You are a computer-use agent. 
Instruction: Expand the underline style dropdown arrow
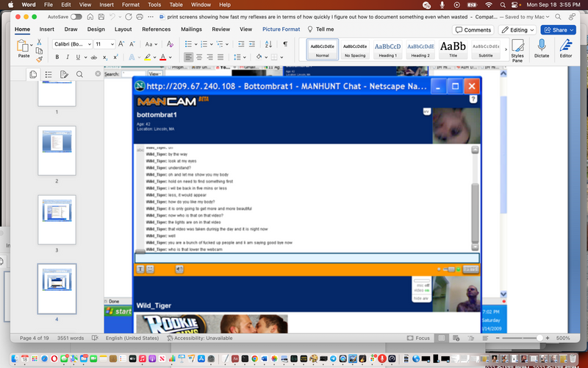[85, 57]
